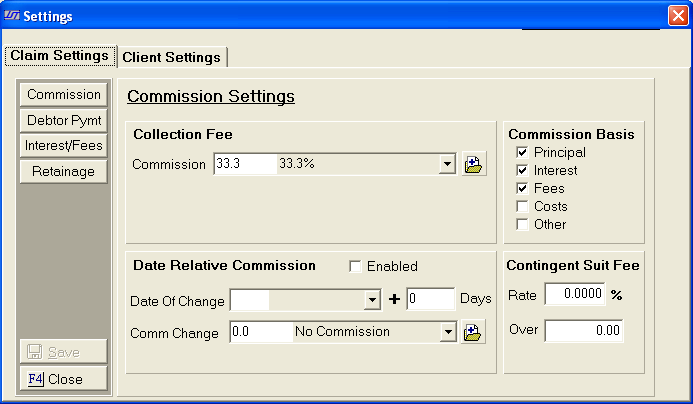Open the Date Of Change dropdown

pyautogui.click(x=372, y=300)
